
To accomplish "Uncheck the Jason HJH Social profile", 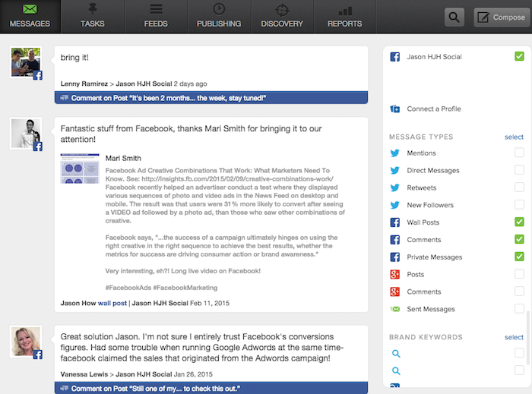I will click(519, 56).
